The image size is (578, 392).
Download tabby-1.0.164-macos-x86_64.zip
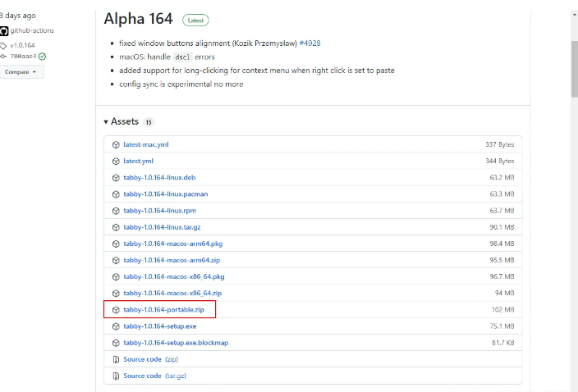tap(172, 293)
